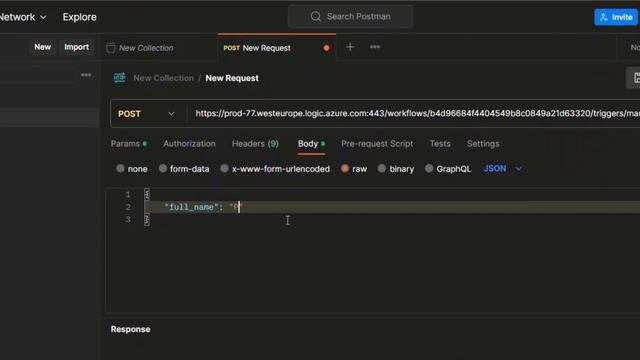
Task: Click closing brace fold marker on line 3
Action: (x=147, y=220)
